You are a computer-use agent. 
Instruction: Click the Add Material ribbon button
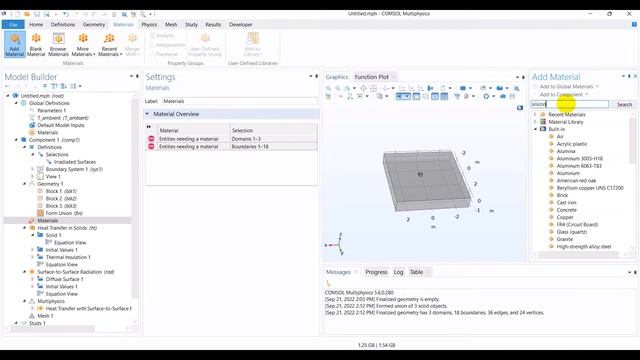[15, 44]
